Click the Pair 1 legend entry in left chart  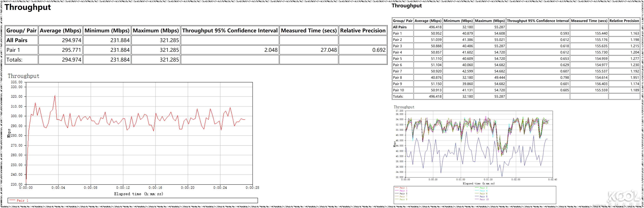coord(22,200)
